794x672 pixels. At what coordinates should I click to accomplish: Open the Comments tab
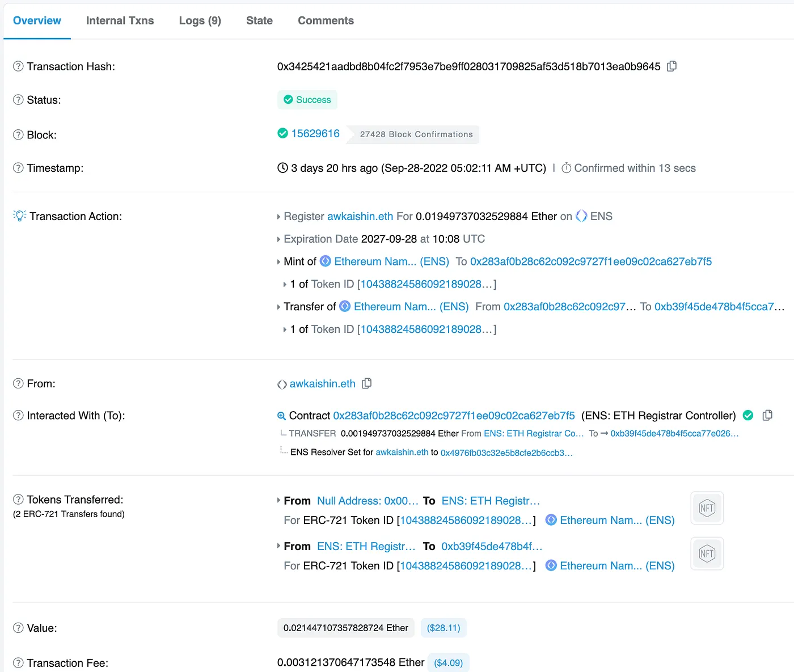pyautogui.click(x=326, y=20)
